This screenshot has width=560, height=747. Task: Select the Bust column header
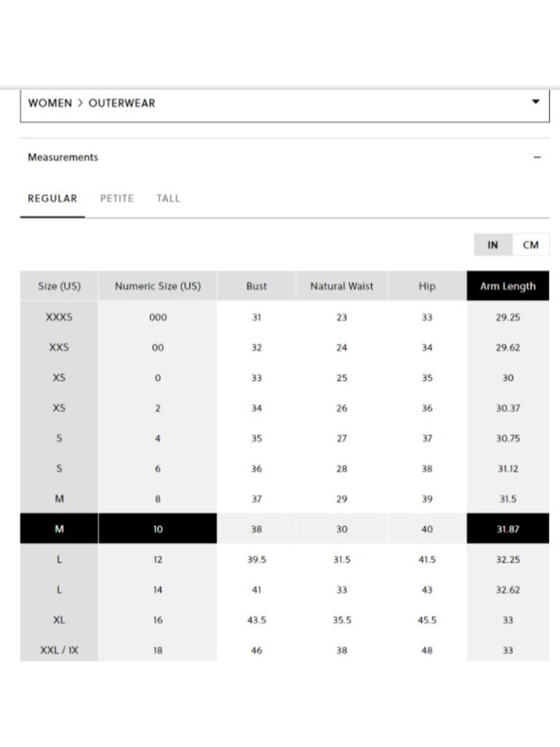(x=256, y=286)
